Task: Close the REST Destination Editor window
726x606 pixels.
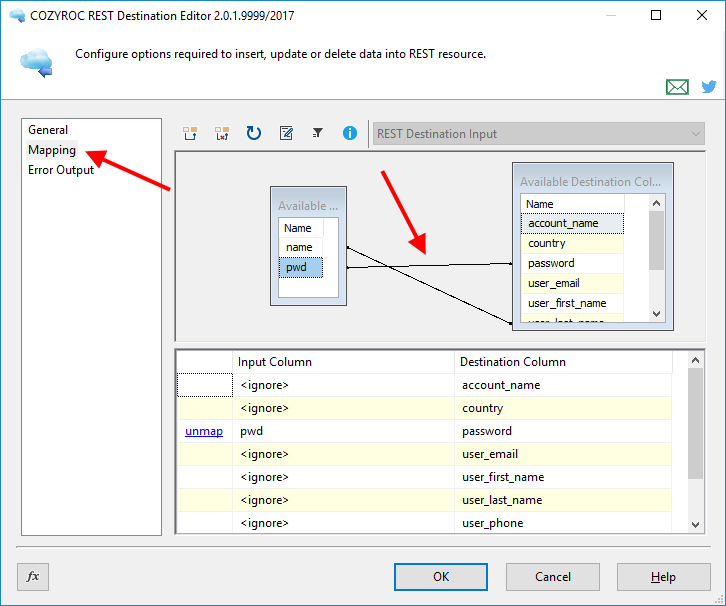Action: pos(702,15)
